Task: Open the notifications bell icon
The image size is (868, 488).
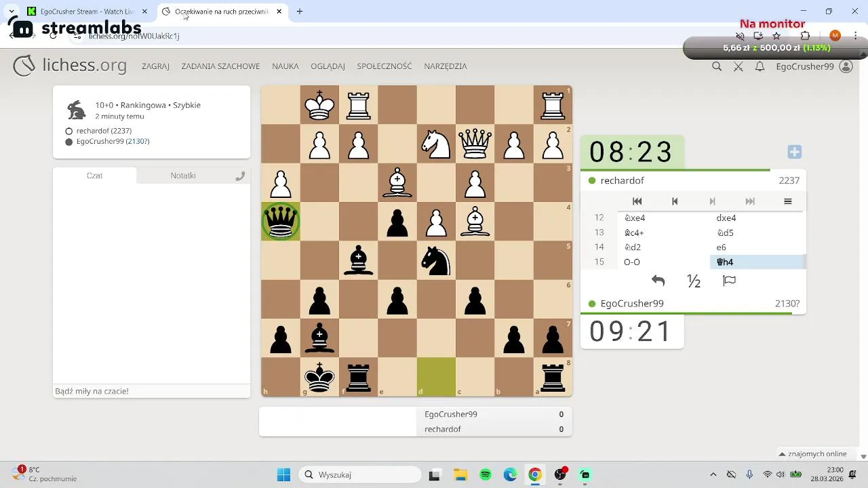Action: [760, 66]
